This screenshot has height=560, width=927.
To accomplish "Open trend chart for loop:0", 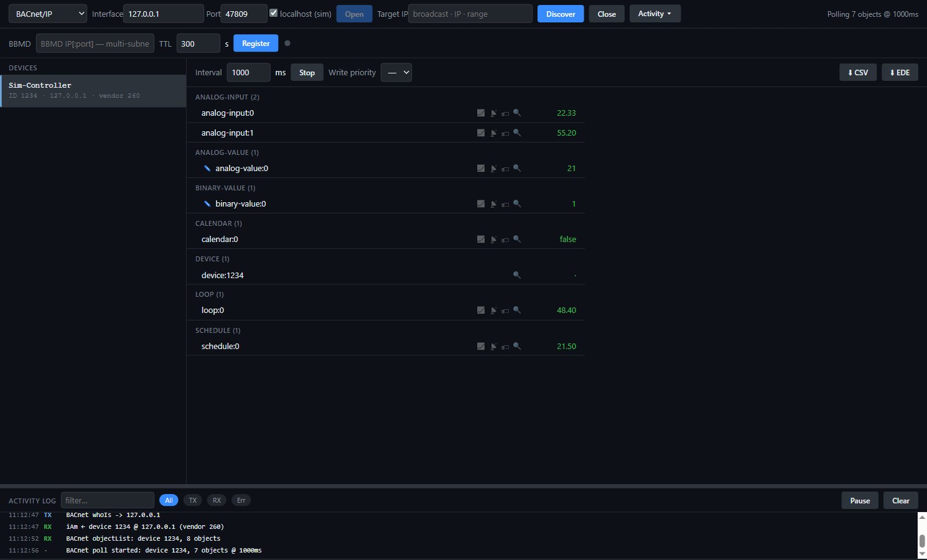I will coord(481,310).
